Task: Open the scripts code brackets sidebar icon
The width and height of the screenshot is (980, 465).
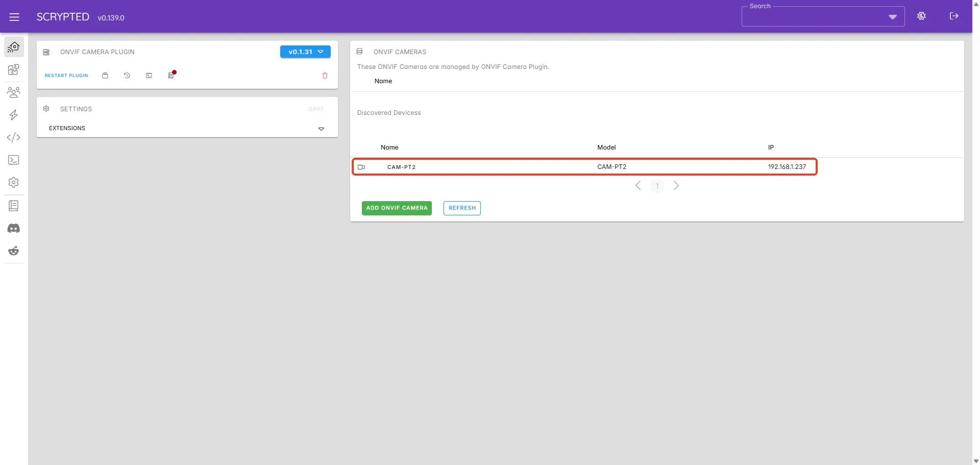Action: [x=14, y=137]
